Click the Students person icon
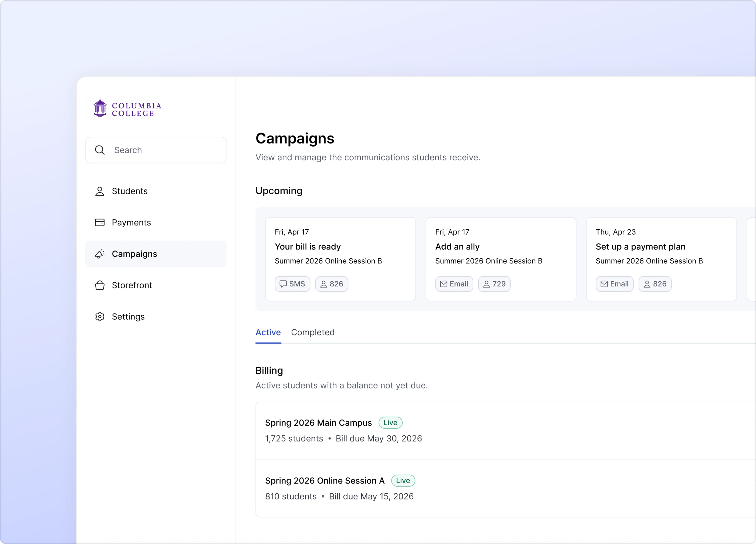Screen dimensions: 756x544 [x=100, y=191]
